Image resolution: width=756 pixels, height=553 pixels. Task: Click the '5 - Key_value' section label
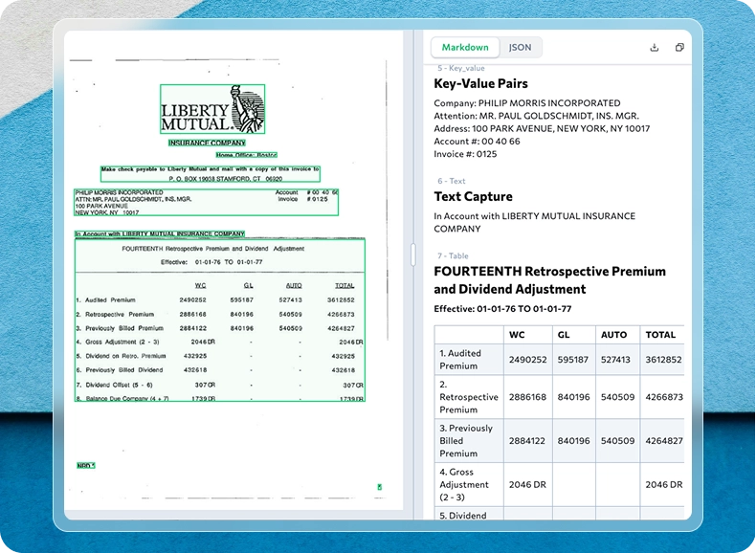(x=461, y=68)
